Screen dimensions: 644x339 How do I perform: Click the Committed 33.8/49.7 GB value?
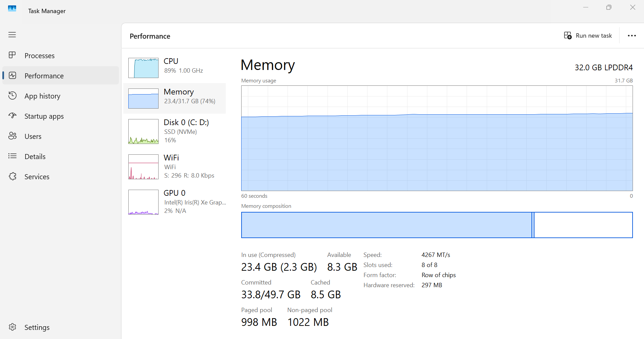point(271,295)
